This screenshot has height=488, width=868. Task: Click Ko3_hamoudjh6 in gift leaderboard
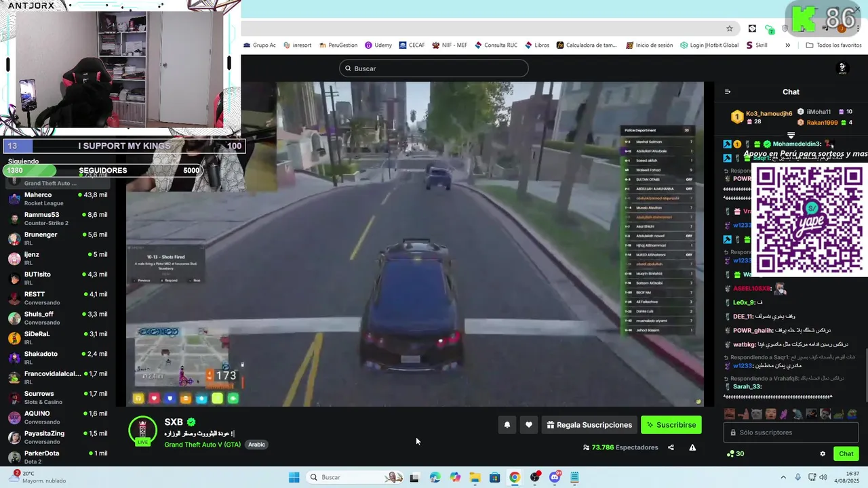pos(769,114)
